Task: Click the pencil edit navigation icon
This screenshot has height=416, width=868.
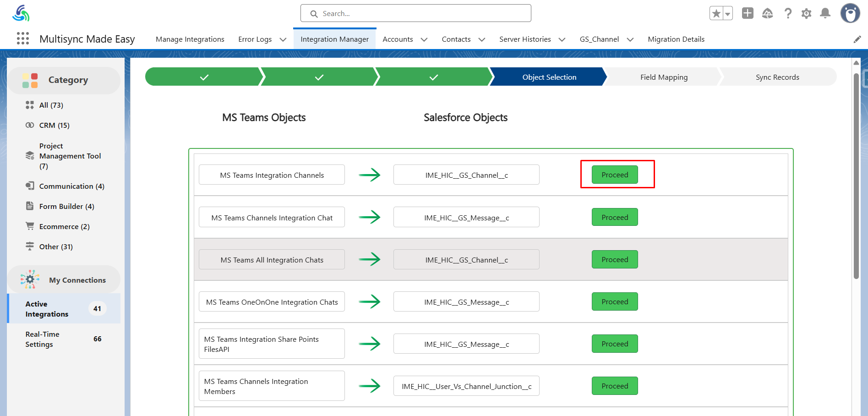Action: point(857,39)
